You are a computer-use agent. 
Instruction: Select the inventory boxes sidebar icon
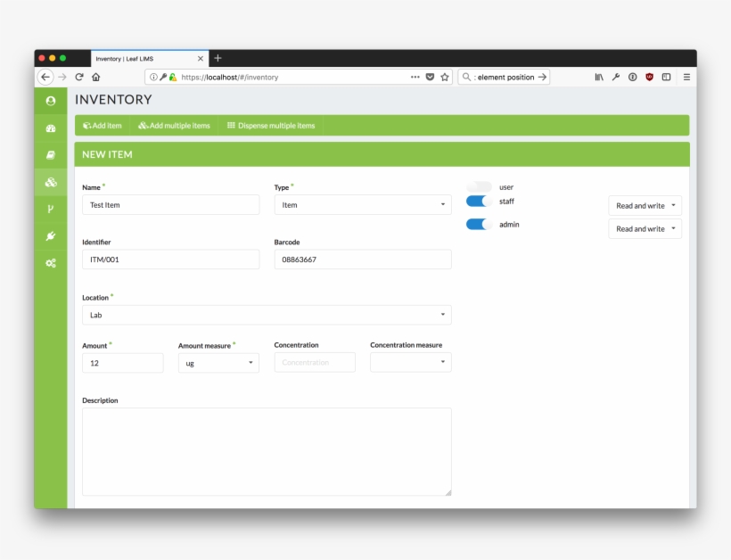tap(51, 182)
